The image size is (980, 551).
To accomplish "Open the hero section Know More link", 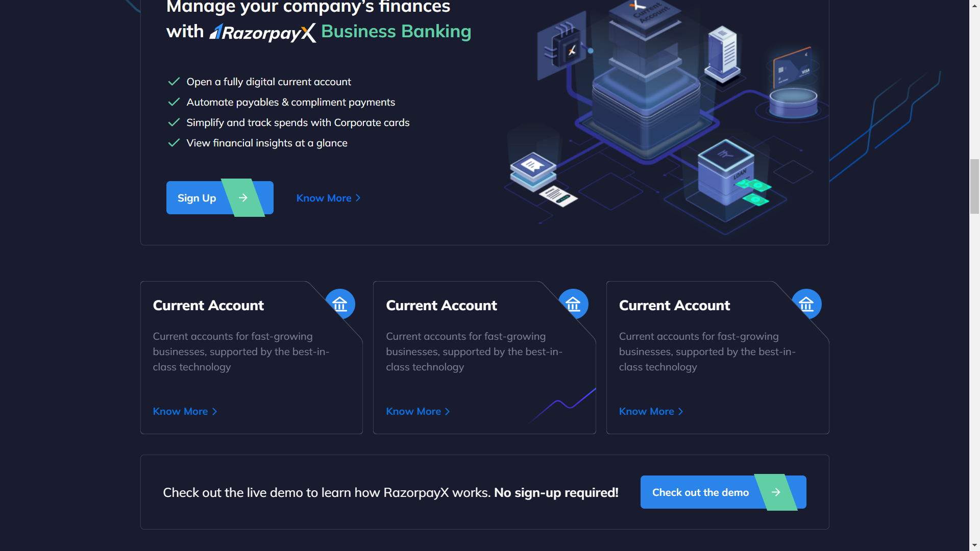I will [324, 198].
